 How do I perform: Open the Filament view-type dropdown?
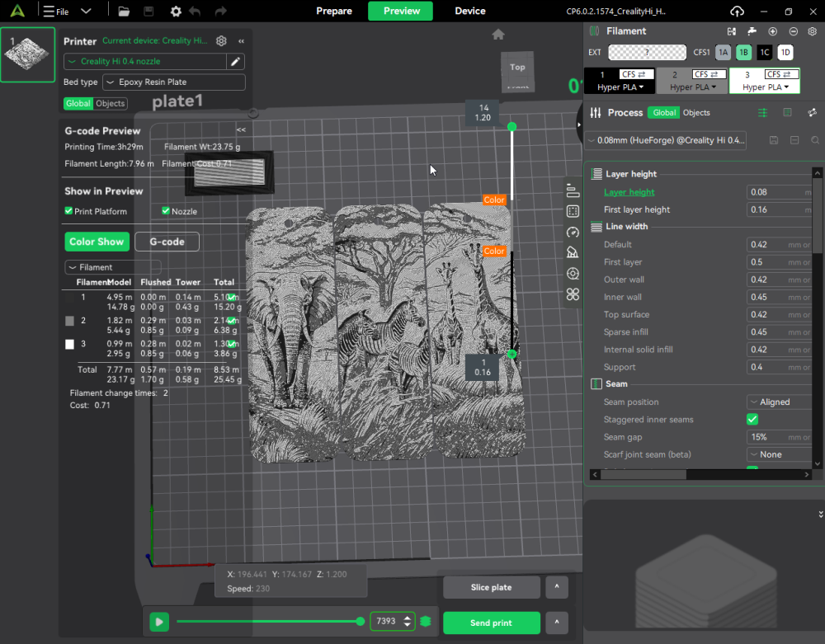click(112, 267)
